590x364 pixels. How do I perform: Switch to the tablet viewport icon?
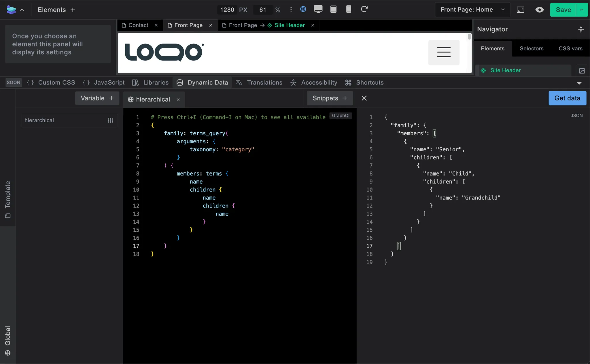[333, 9]
